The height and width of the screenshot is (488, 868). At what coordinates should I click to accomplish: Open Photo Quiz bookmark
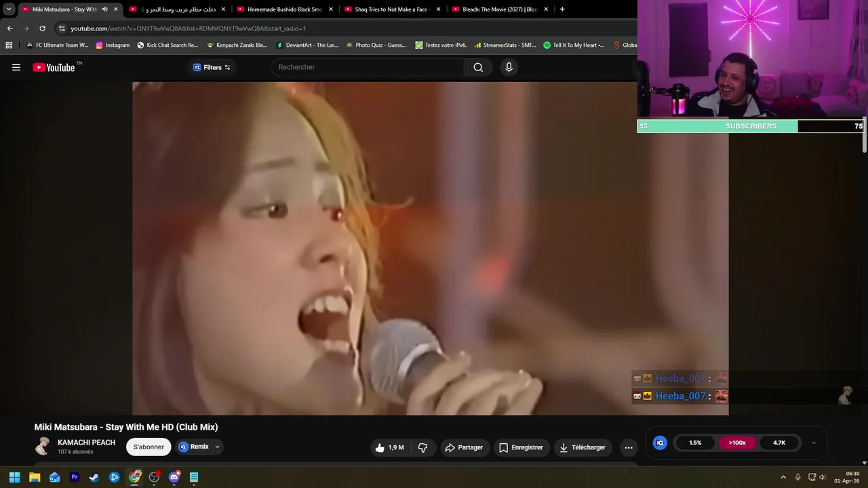point(376,45)
